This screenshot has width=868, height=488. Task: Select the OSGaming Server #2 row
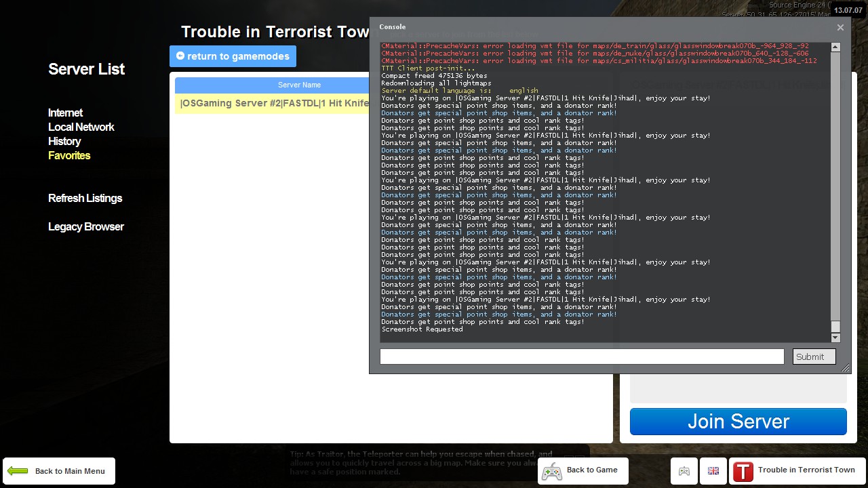point(272,103)
